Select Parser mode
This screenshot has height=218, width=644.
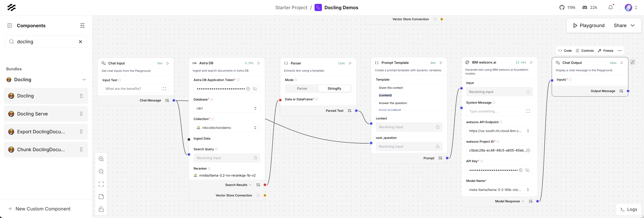[x=302, y=89]
